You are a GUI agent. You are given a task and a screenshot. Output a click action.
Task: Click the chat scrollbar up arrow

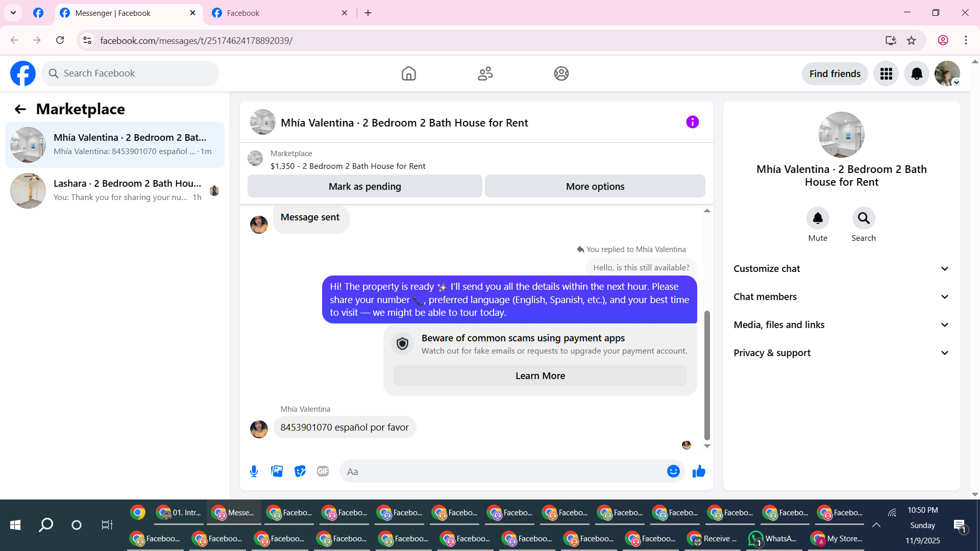tap(707, 211)
